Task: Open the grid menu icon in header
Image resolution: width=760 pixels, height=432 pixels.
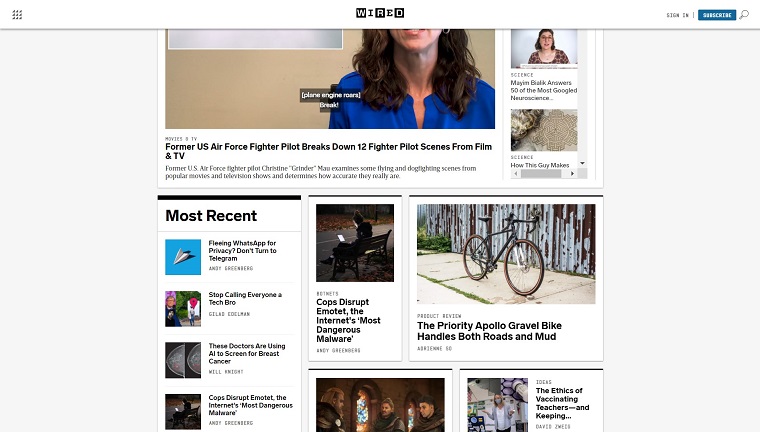Action: 17,15
